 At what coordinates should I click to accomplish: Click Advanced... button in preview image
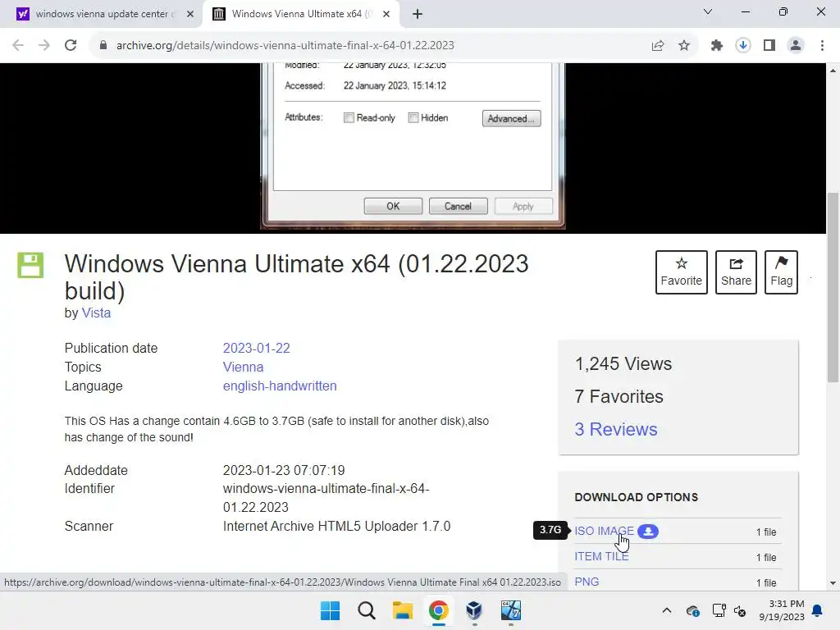(x=512, y=118)
